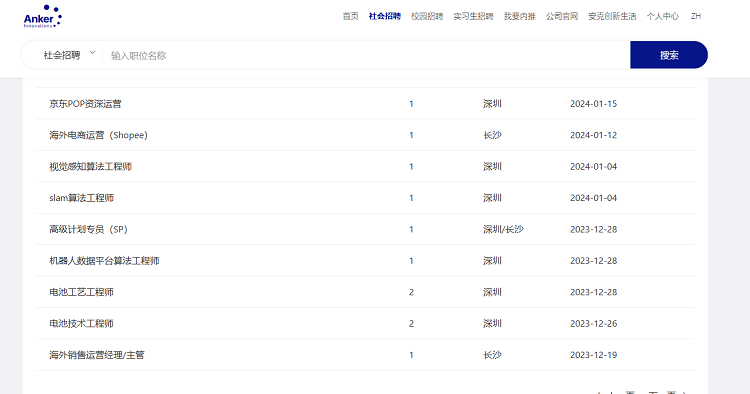The height and width of the screenshot is (394, 750).
Task: Click 长沙 in the 海外销售运营经理 row
Action: tap(492, 355)
